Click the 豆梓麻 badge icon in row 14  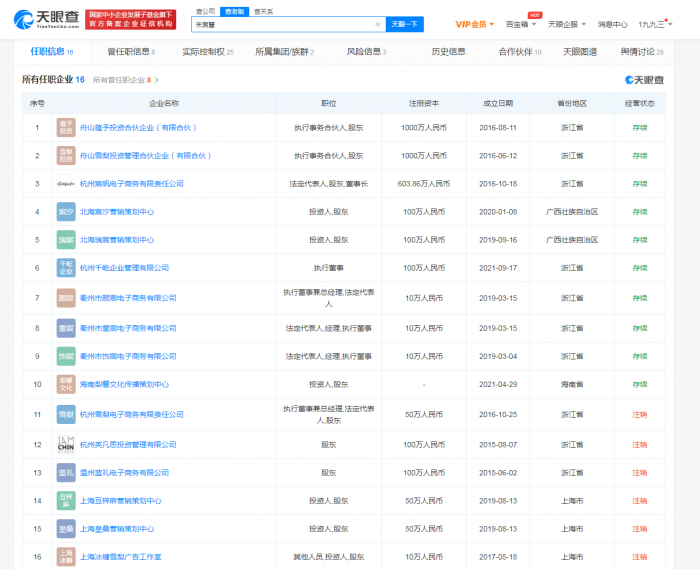coord(65,501)
